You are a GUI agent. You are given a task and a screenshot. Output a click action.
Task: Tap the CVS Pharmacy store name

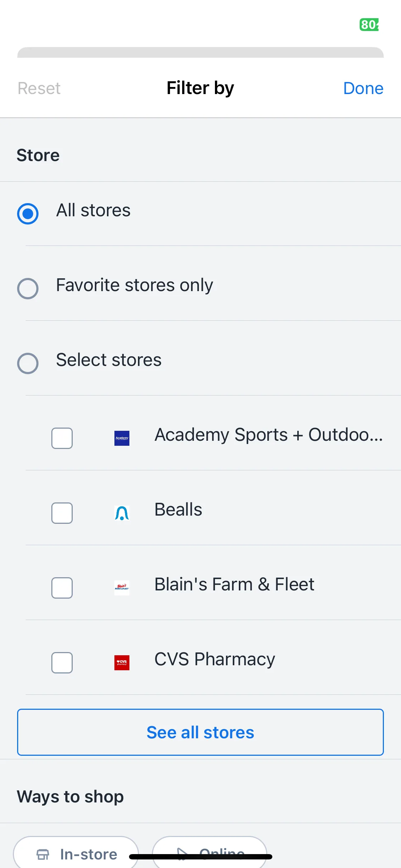[215, 659]
